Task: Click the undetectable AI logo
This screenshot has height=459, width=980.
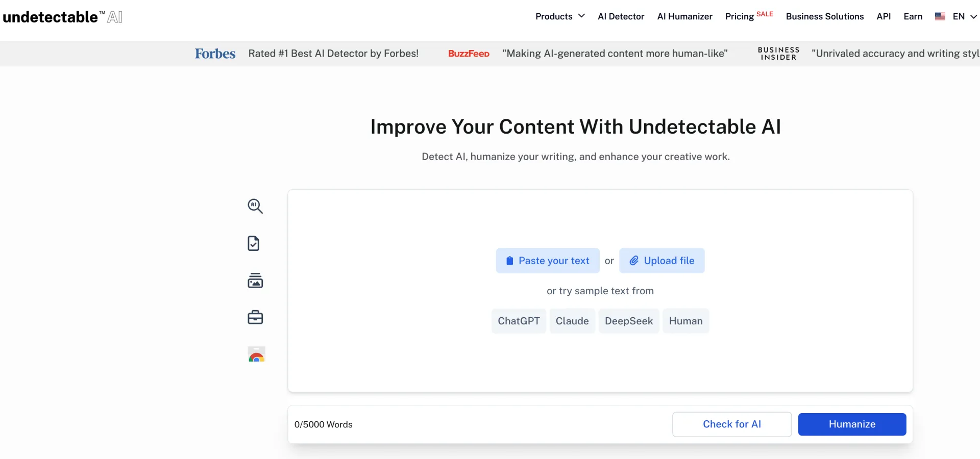Action: coord(63,17)
